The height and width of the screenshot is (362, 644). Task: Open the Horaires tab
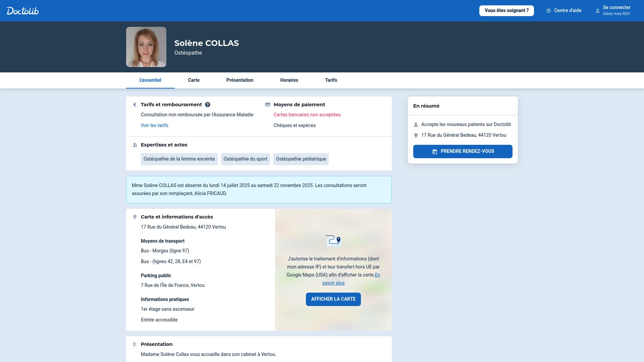289,80
